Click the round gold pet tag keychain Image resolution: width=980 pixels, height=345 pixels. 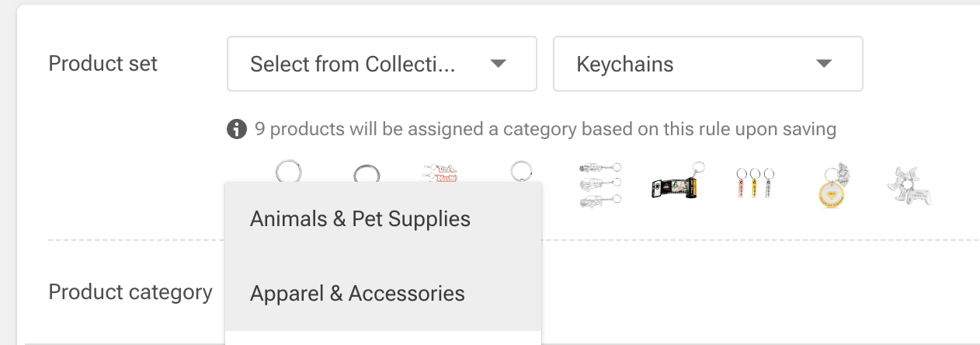pos(832,186)
